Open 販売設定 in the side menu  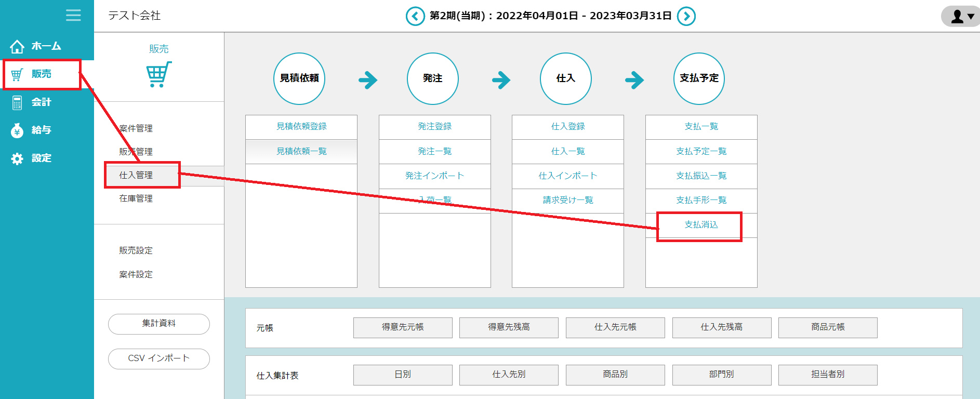tap(136, 250)
